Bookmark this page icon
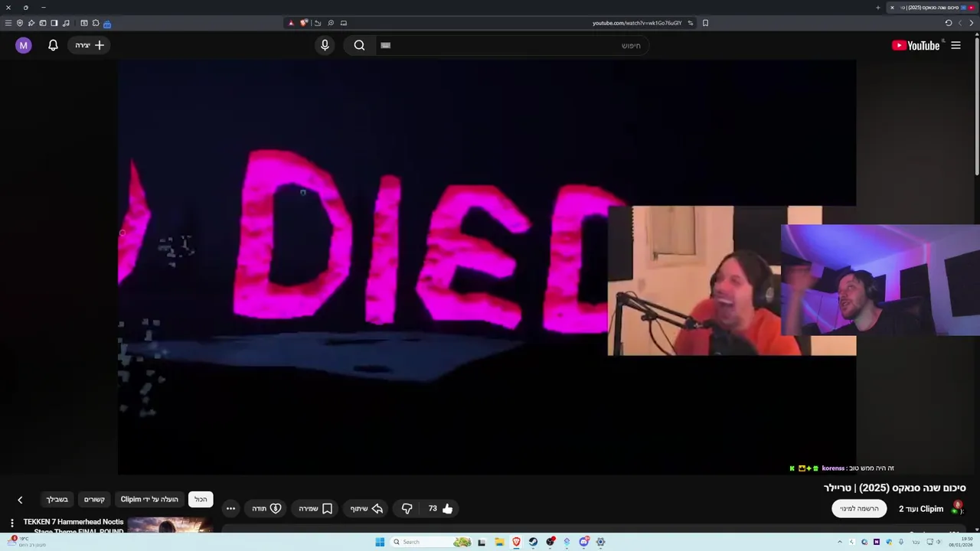Screen dimensions: 980x551 pyautogui.click(x=705, y=23)
